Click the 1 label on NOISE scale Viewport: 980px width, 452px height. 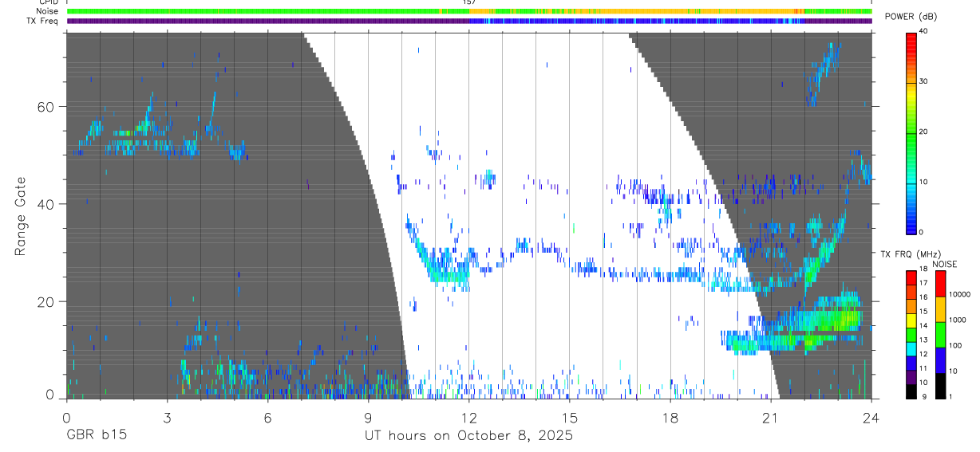click(951, 396)
